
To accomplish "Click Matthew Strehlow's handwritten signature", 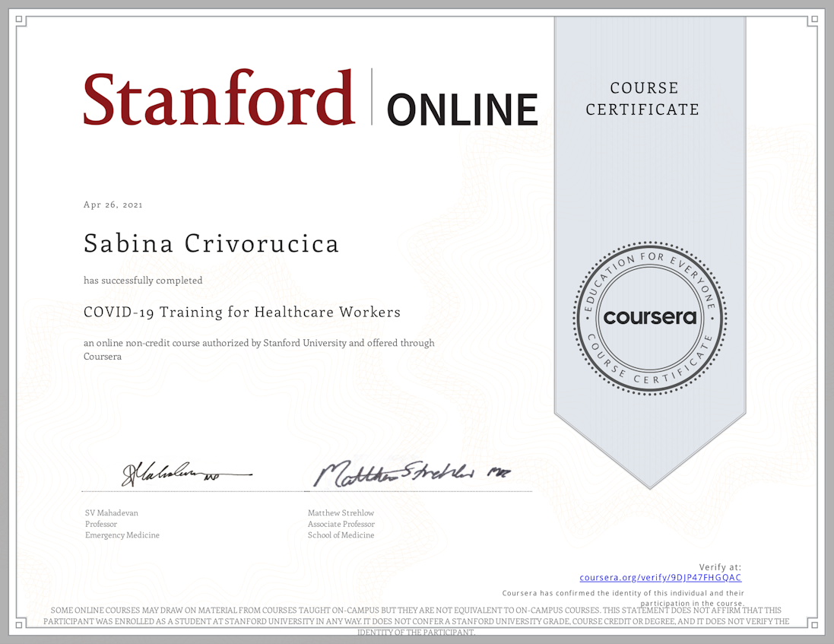I will tap(412, 473).
